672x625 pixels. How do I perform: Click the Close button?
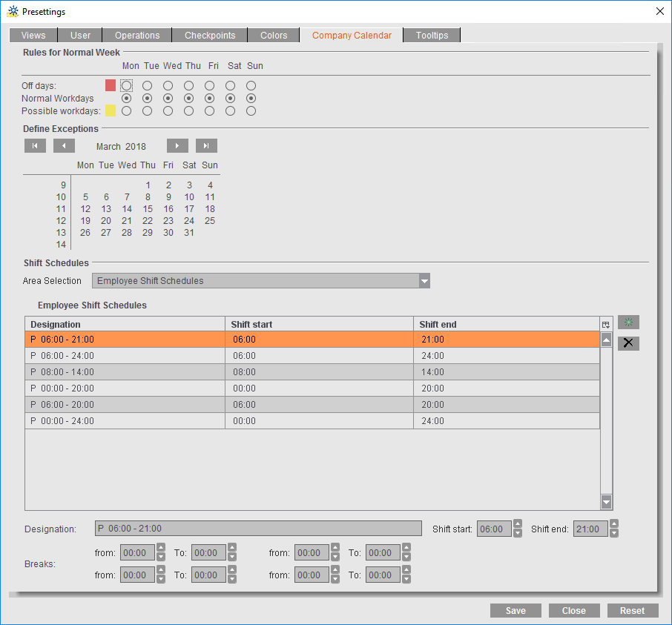click(x=574, y=610)
